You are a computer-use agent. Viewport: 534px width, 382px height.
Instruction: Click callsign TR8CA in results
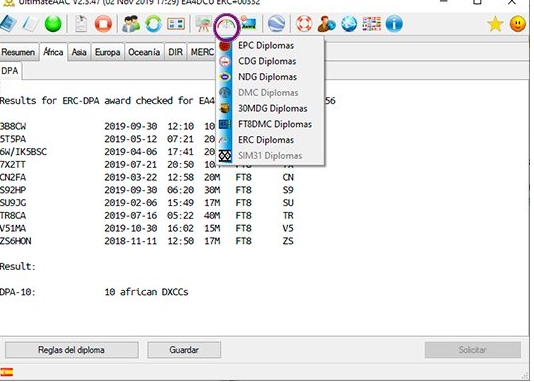(x=13, y=216)
